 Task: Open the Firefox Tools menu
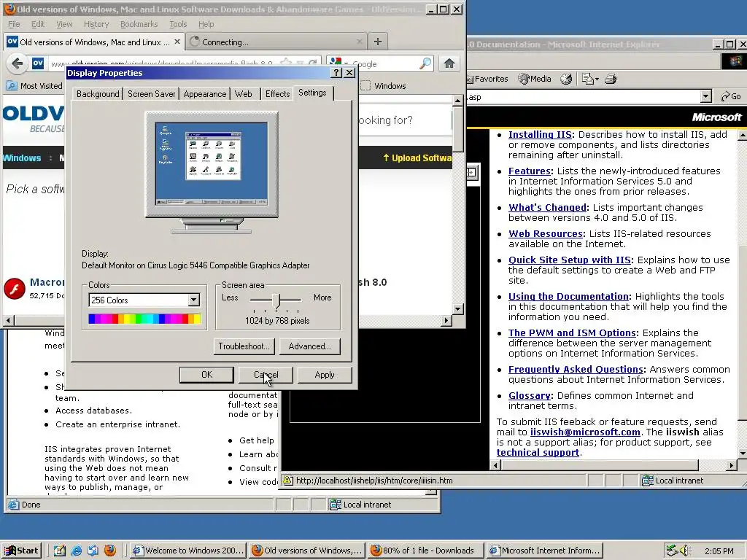[178, 24]
